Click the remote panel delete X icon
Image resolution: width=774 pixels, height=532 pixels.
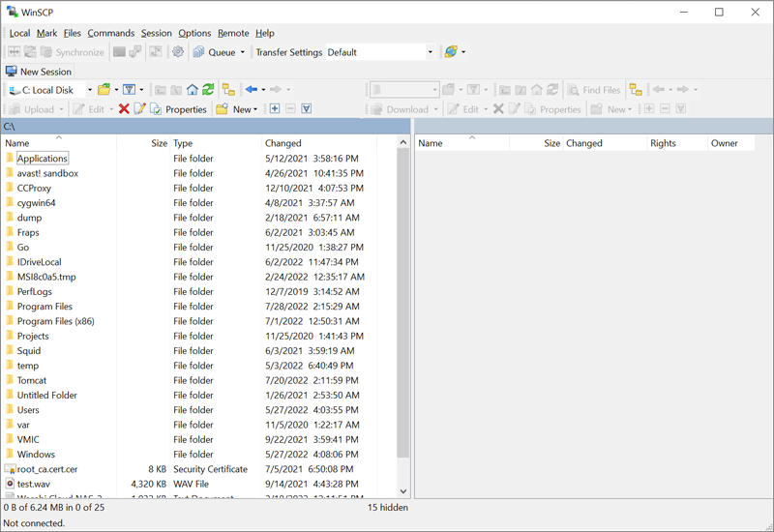498,109
